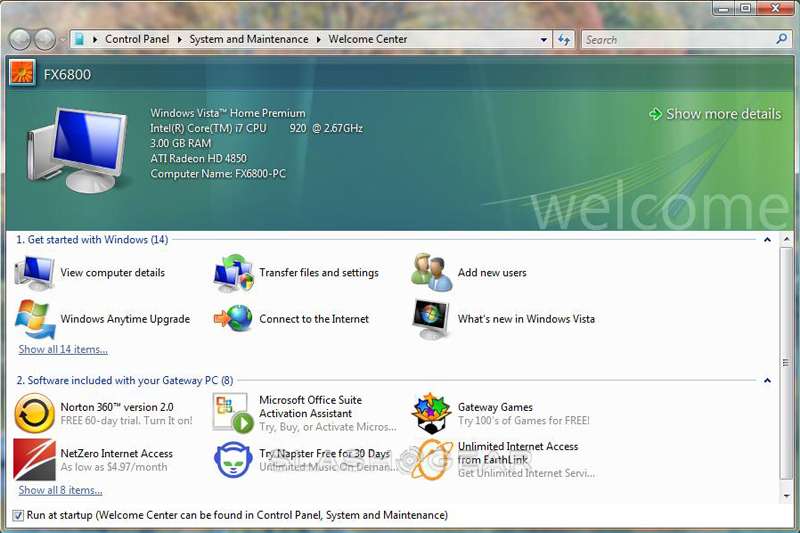Collapse the Get started with Windows section
The image size is (800, 533).
coord(767,240)
